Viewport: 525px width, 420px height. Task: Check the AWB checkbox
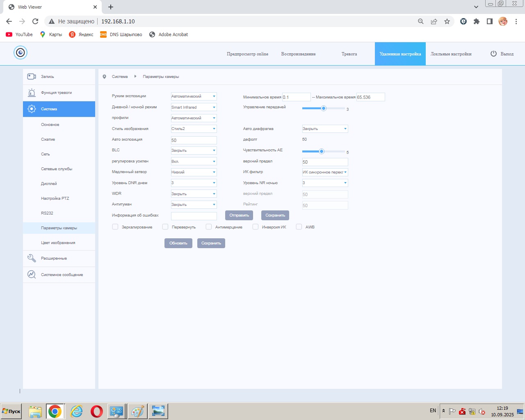(299, 227)
